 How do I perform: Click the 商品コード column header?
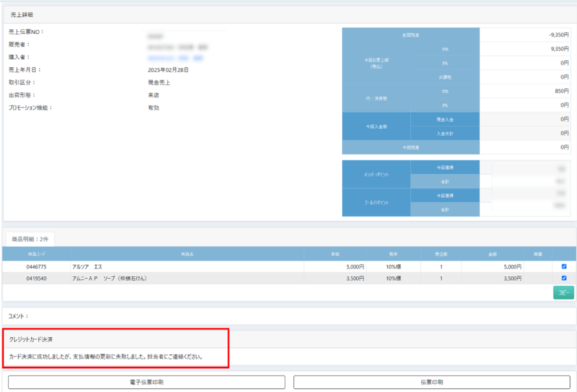(36, 254)
